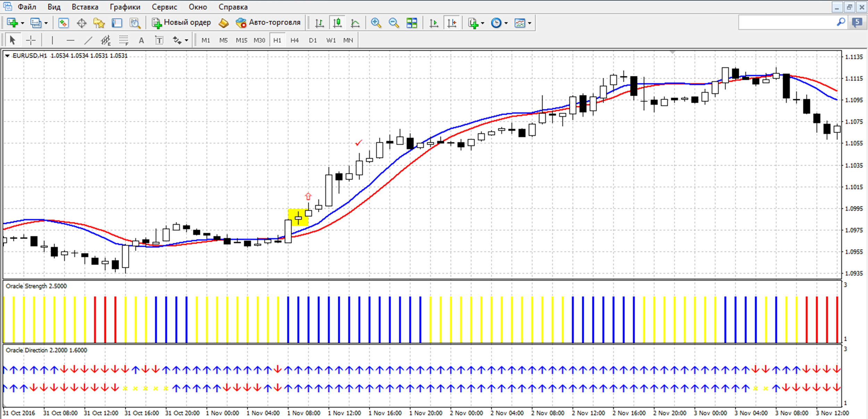Expand the periods dropdown arrow
The height and width of the screenshot is (419, 868).
point(506,23)
